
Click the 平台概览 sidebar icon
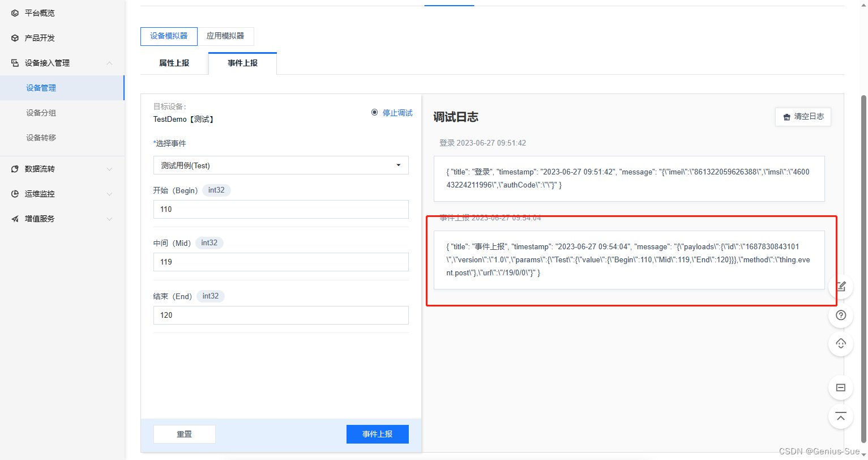[x=15, y=13]
